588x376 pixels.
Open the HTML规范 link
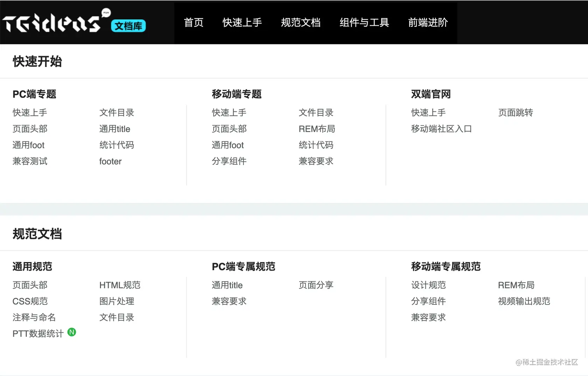[120, 285]
